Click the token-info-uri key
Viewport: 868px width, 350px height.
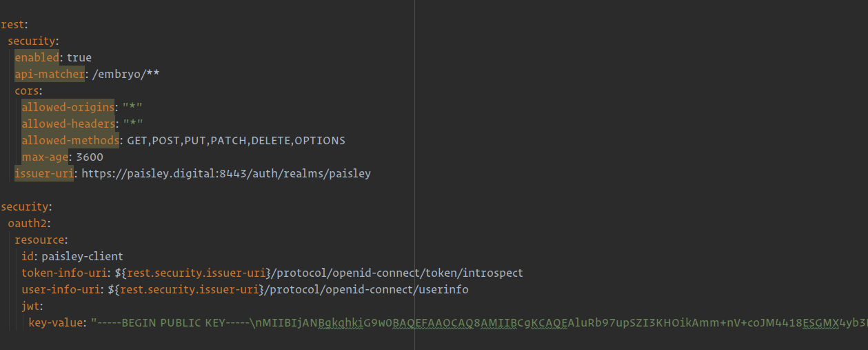63,273
